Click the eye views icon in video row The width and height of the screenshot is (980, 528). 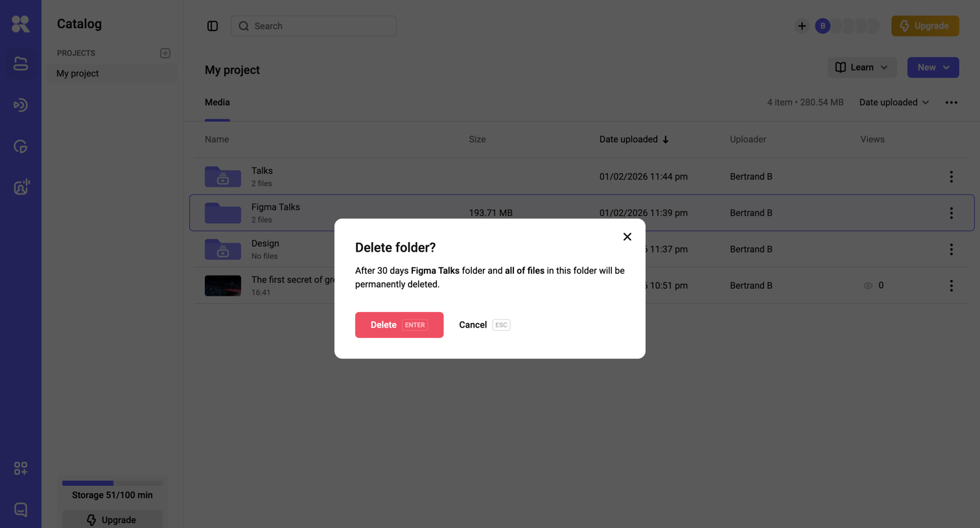pos(868,285)
